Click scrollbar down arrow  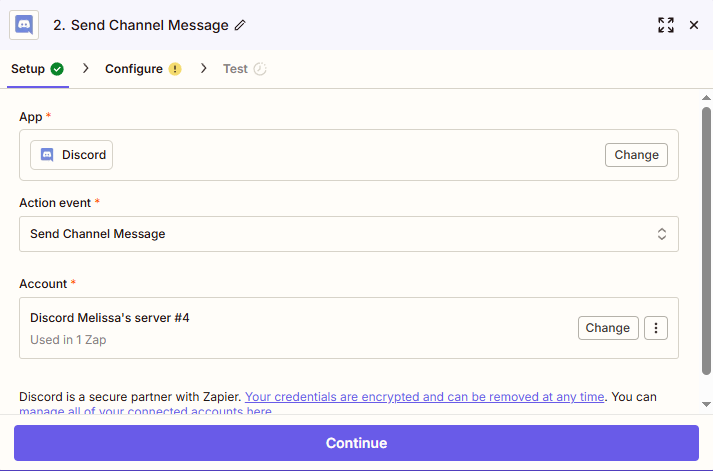pyautogui.click(x=706, y=404)
